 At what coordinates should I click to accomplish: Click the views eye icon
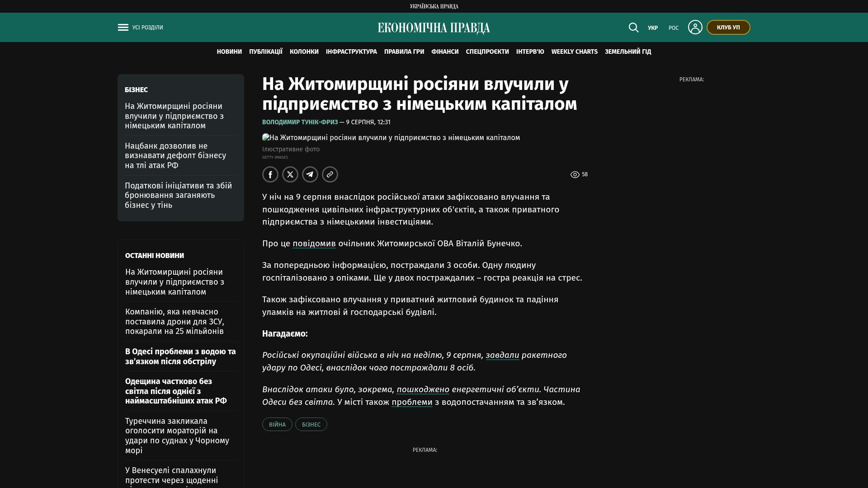[x=575, y=174]
